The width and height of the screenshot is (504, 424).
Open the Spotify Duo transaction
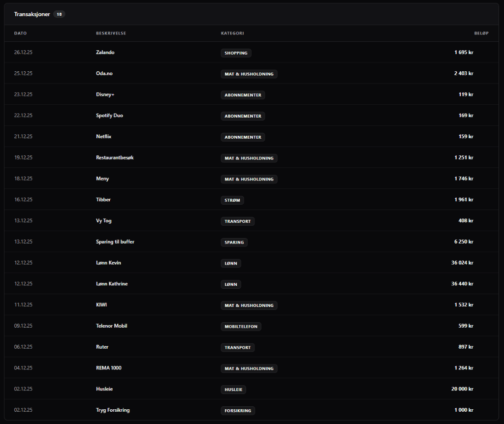(x=109, y=116)
